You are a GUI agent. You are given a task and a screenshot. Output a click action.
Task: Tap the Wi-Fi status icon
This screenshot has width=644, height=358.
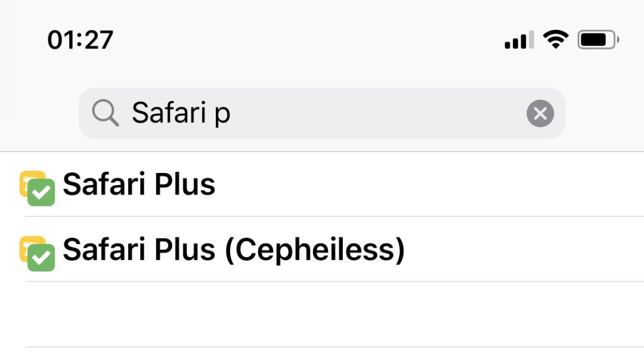555,40
